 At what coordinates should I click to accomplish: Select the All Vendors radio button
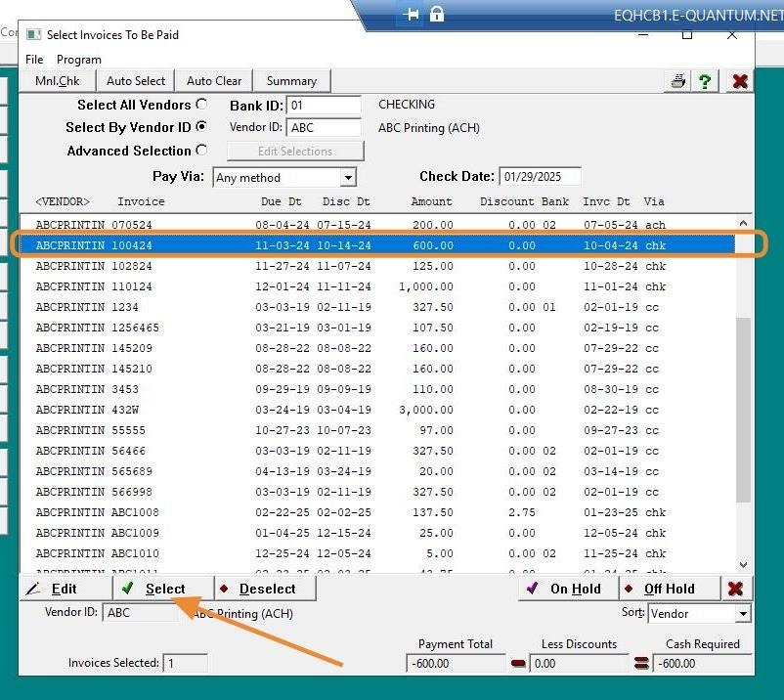(x=201, y=104)
